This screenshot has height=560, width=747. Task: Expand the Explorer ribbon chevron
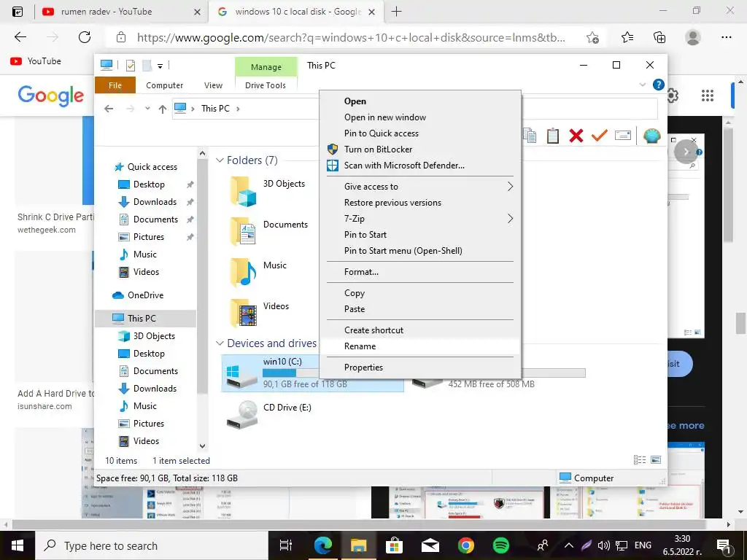coord(642,85)
